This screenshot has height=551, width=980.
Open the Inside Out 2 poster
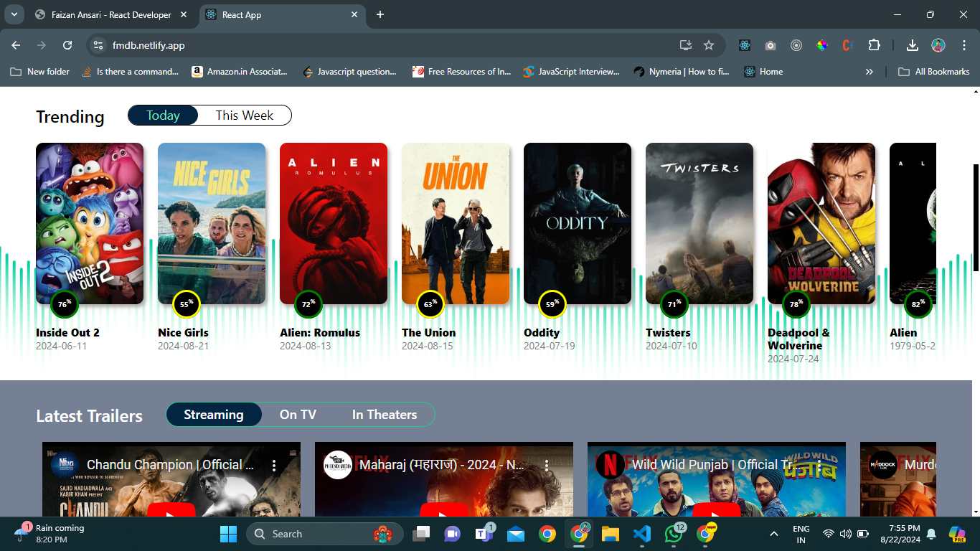pyautogui.click(x=90, y=223)
